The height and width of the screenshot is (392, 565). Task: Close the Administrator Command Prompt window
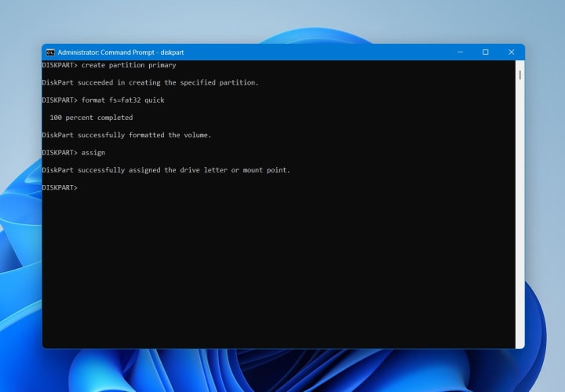[512, 53]
